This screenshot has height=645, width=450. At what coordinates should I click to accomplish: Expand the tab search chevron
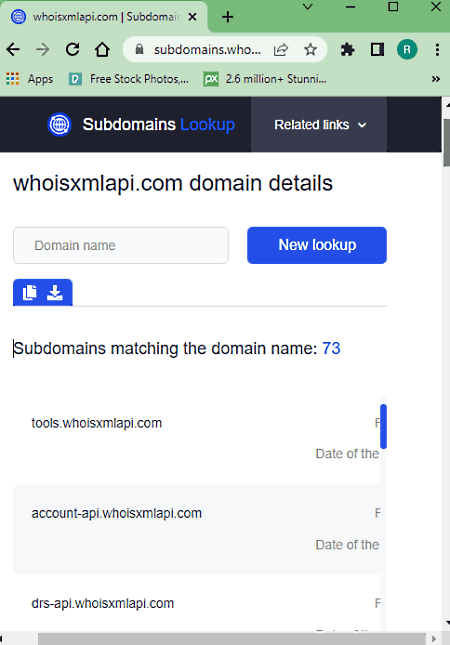(308, 7)
